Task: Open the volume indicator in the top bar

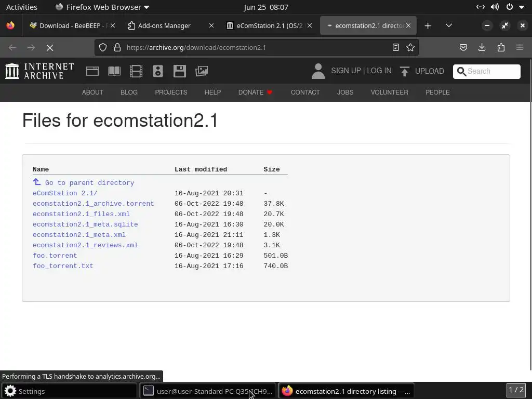Action: (495, 7)
